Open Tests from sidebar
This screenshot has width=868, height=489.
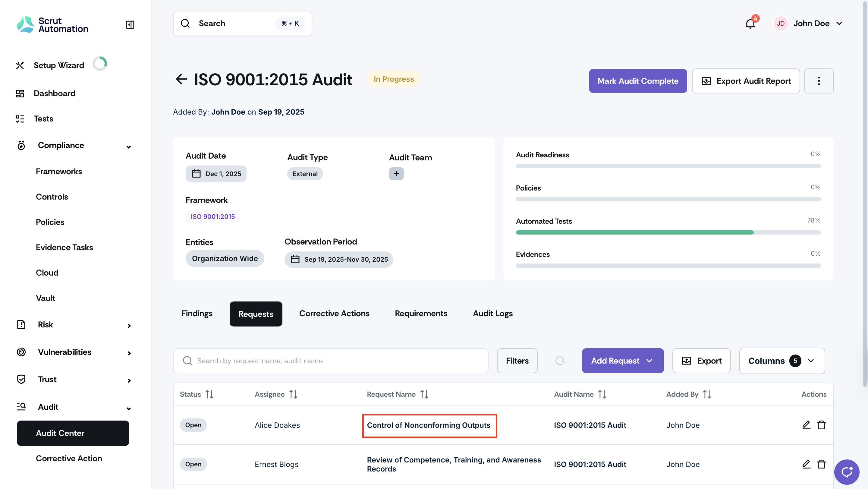[43, 118]
